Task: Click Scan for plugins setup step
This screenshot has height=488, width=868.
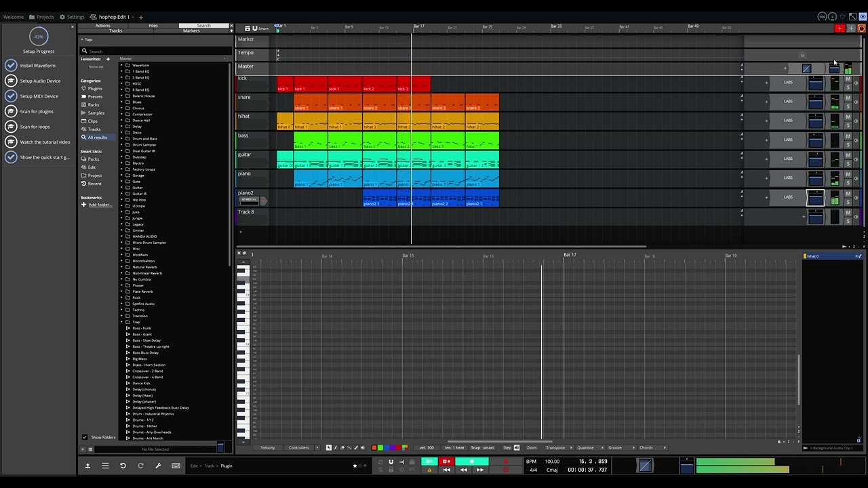Action: (37, 111)
